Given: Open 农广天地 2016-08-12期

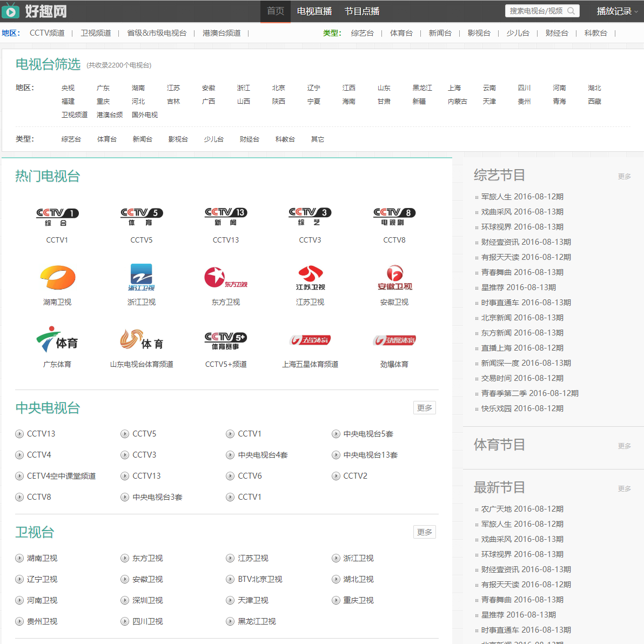Looking at the screenshot, I should point(522,509).
